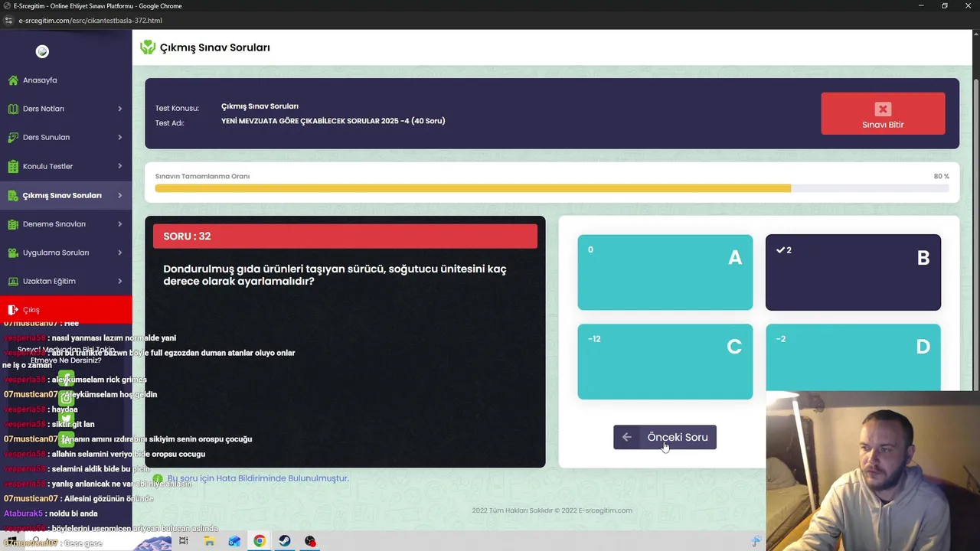980x551 pixels.
Task: Go to Anasayfa in the sidebar
Action: (x=40, y=80)
